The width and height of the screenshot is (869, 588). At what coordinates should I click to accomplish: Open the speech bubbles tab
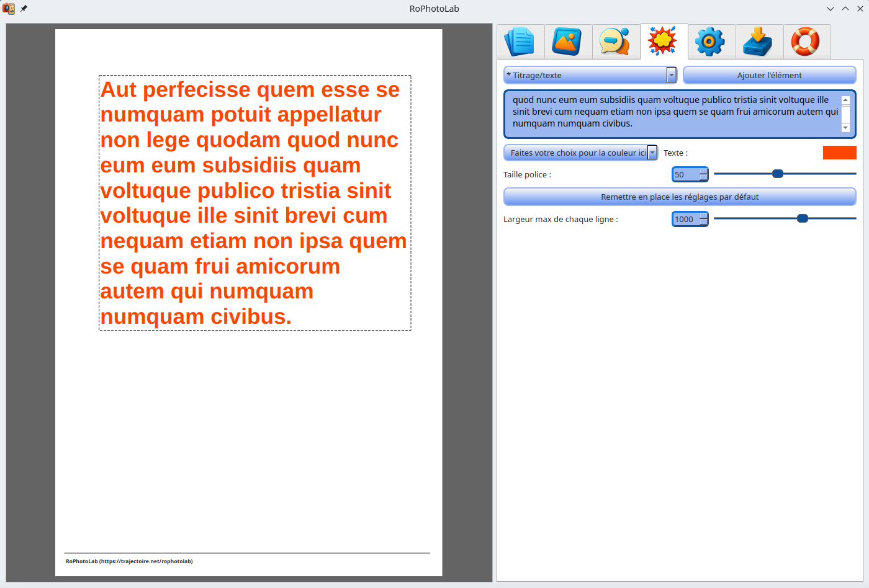pos(616,42)
